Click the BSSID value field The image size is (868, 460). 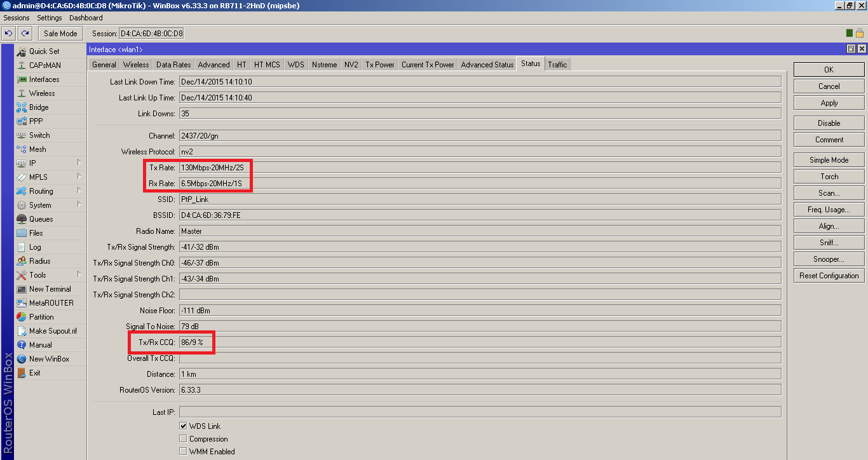click(x=480, y=215)
